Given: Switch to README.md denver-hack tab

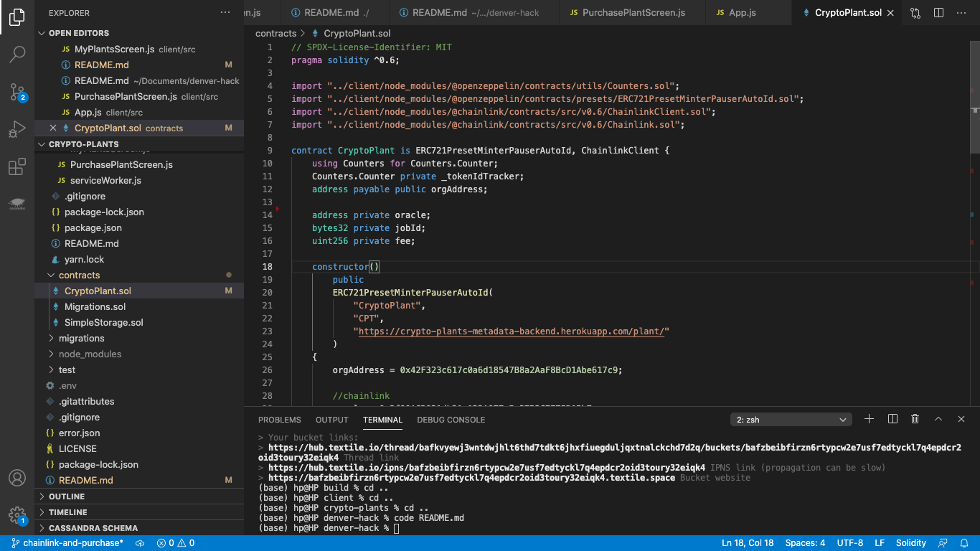Looking at the screenshot, I should (475, 13).
